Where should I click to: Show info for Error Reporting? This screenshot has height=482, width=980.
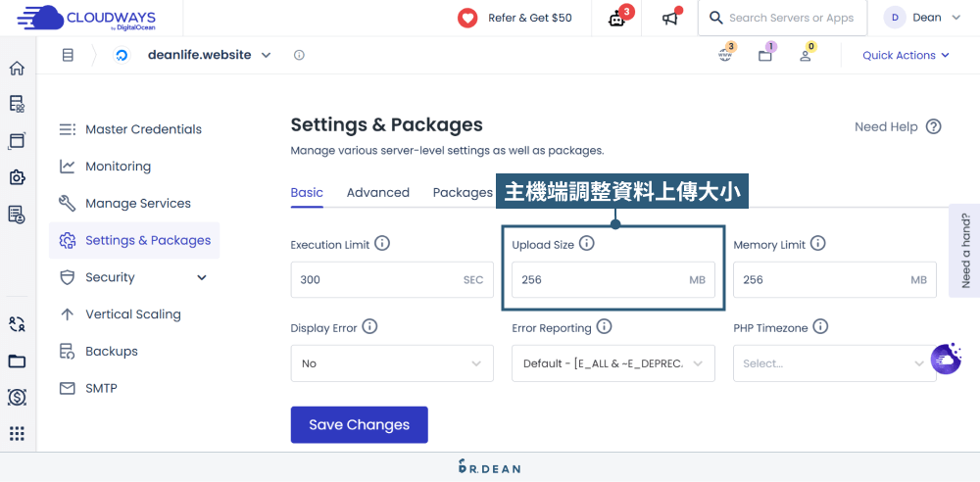pos(604,326)
